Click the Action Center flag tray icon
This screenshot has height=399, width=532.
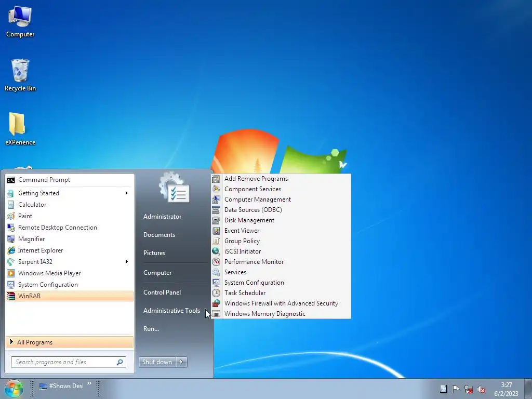pos(456,389)
